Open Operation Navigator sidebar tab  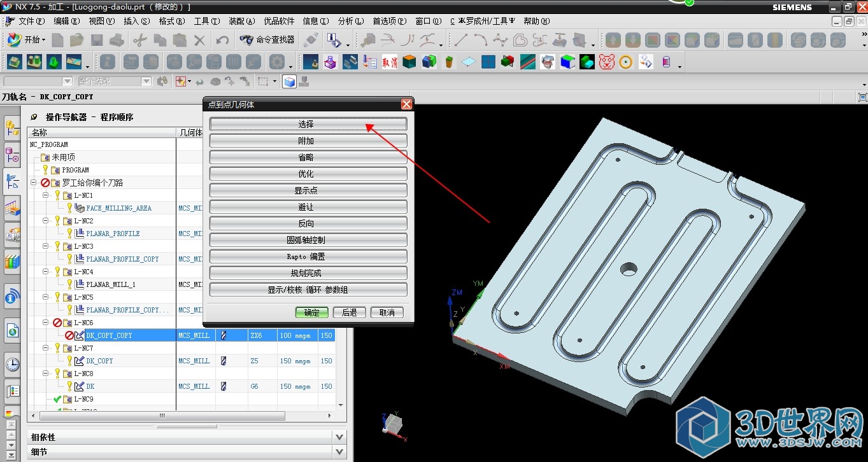[13, 182]
